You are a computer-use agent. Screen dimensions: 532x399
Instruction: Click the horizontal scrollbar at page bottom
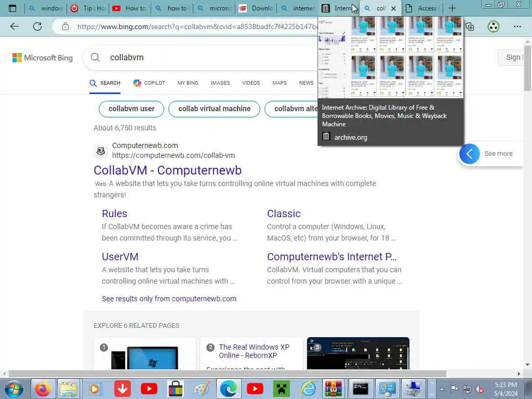tap(228, 374)
